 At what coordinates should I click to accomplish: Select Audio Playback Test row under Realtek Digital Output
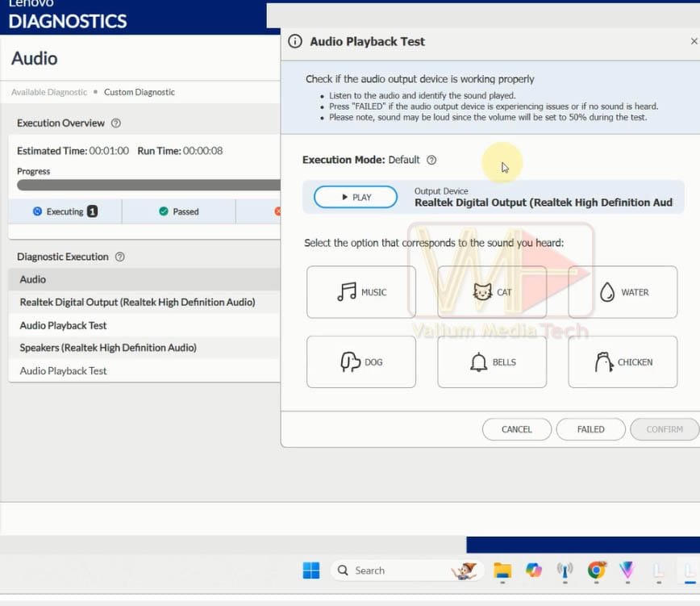coord(144,325)
